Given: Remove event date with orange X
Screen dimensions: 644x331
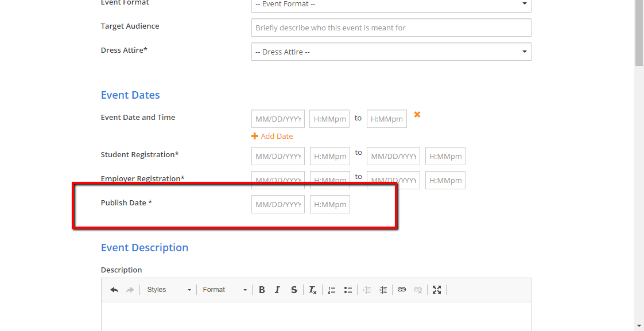Looking at the screenshot, I should click(x=417, y=115).
